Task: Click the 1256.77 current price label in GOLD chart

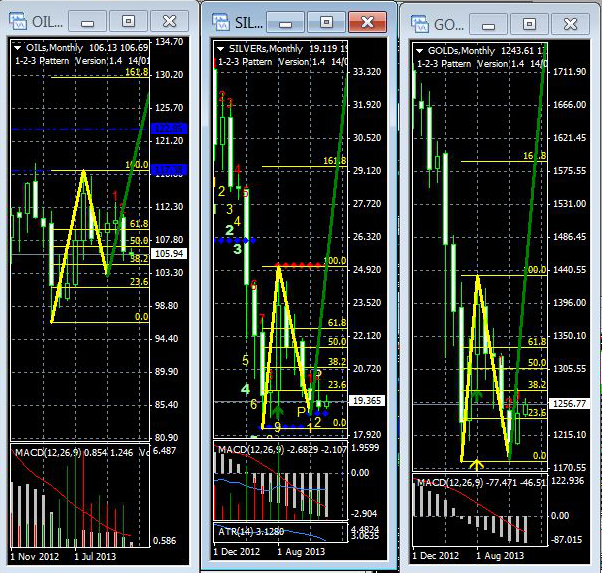Action: pyautogui.click(x=569, y=404)
